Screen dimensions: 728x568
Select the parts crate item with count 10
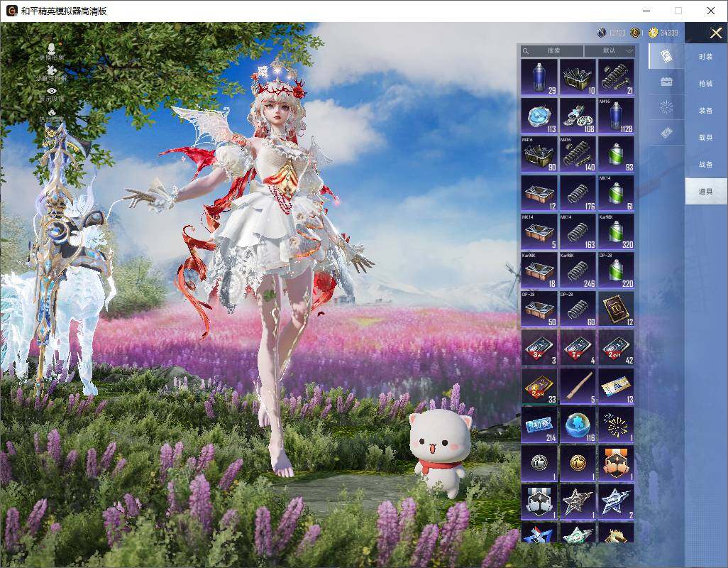pyautogui.click(x=578, y=77)
